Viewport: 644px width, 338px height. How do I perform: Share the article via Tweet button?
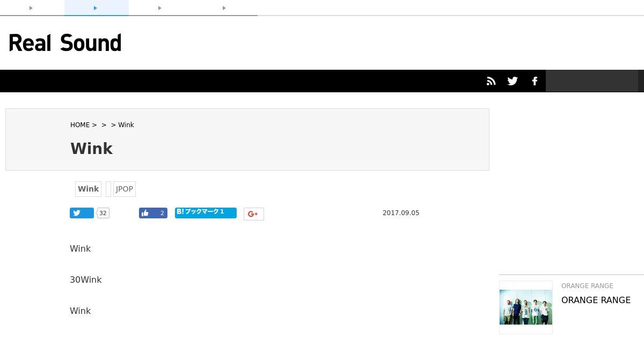pyautogui.click(x=82, y=213)
